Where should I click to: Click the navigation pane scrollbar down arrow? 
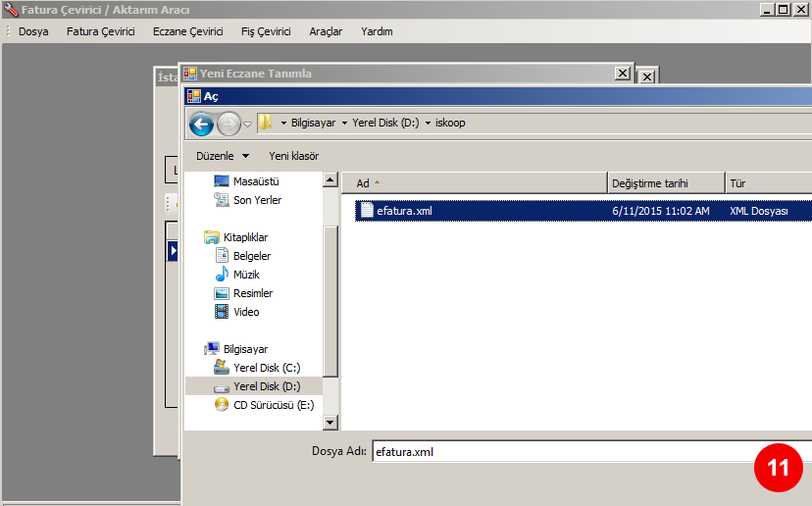pyautogui.click(x=330, y=423)
